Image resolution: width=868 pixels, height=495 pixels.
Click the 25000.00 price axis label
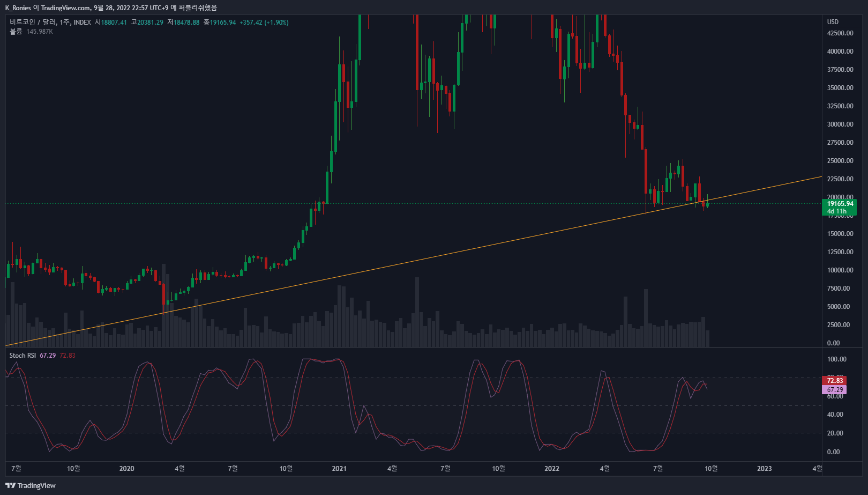[x=840, y=161]
